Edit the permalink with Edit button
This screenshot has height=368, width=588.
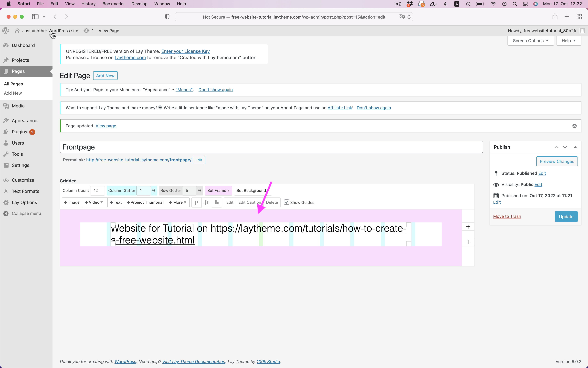coord(199,160)
